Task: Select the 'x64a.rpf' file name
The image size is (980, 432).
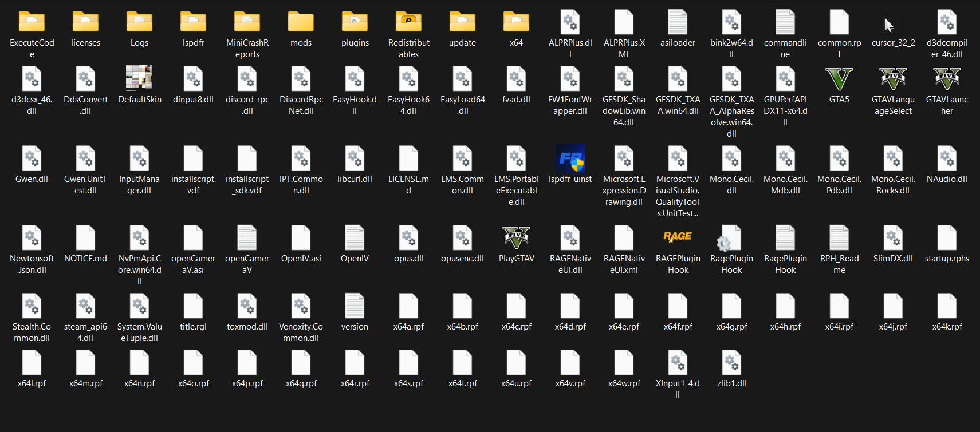Action: pyautogui.click(x=409, y=327)
